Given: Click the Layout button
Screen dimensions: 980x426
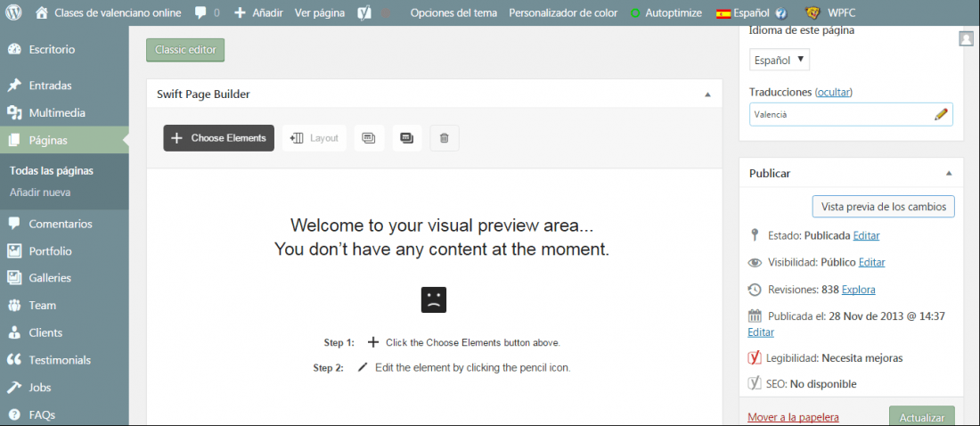Looking at the screenshot, I should pyautogui.click(x=314, y=138).
